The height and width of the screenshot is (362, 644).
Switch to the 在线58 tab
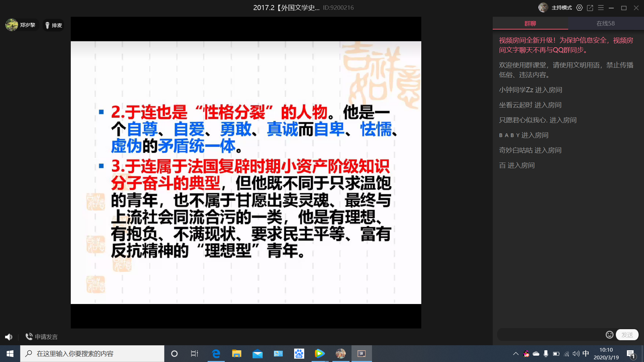605,23
